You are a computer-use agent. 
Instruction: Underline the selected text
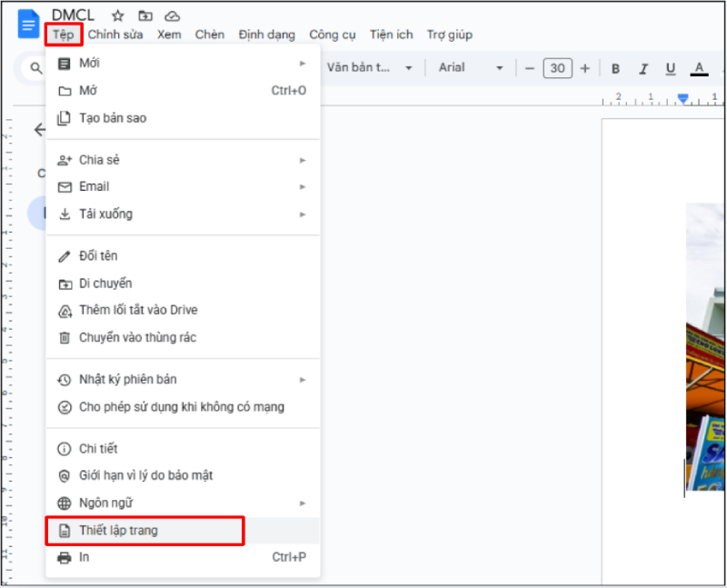point(671,68)
